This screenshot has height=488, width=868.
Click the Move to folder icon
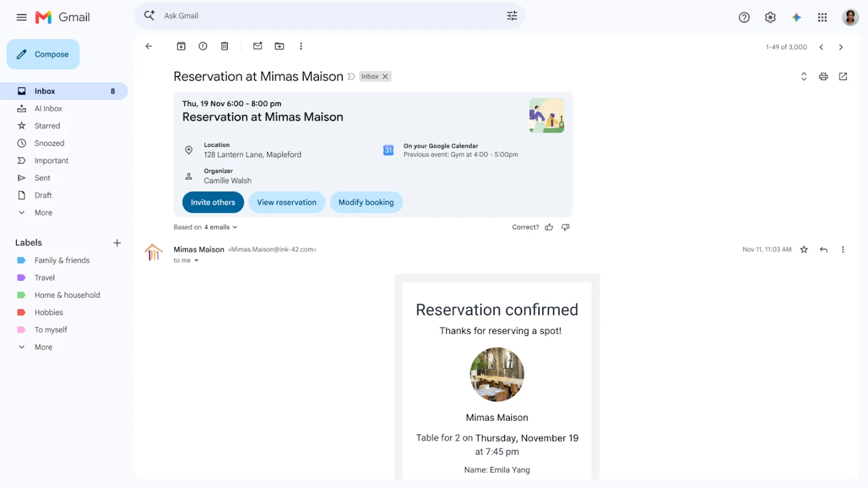279,46
